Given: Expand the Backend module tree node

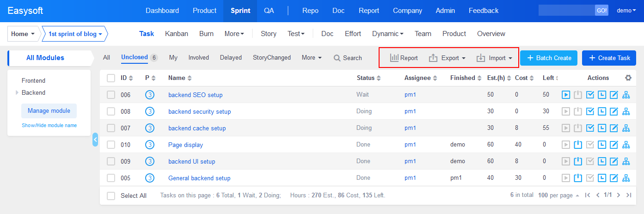Looking at the screenshot, I should tap(18, 92).
